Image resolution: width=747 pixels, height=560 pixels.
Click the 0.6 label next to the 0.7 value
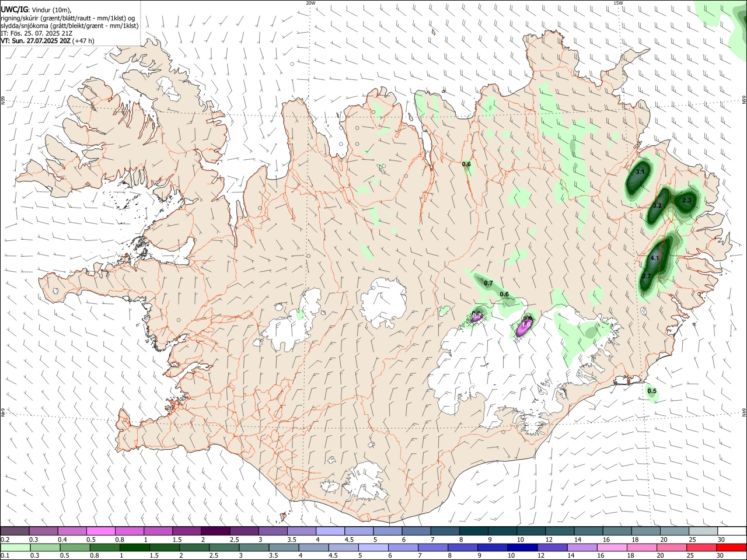coord(504,294)
